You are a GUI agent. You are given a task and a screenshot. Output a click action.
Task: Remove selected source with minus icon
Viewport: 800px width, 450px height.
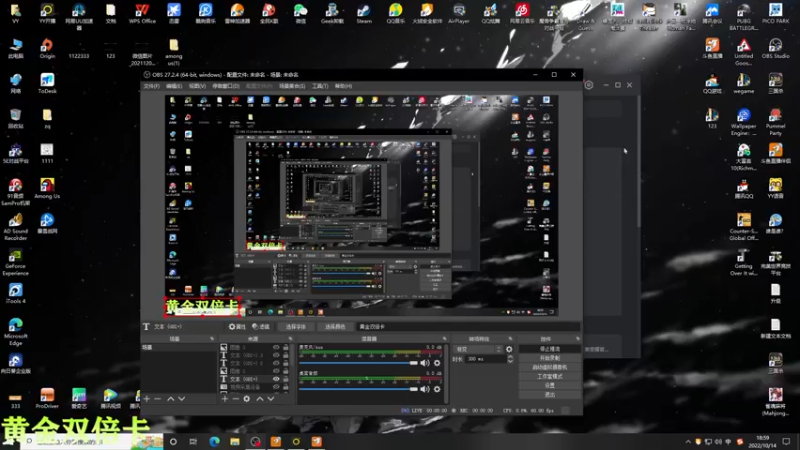click(235, 398)
